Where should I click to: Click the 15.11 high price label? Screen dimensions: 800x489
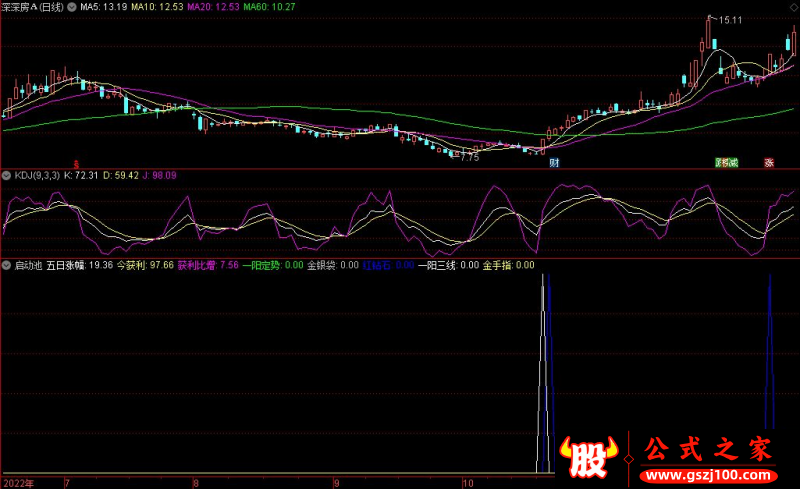tap(728, 20)
